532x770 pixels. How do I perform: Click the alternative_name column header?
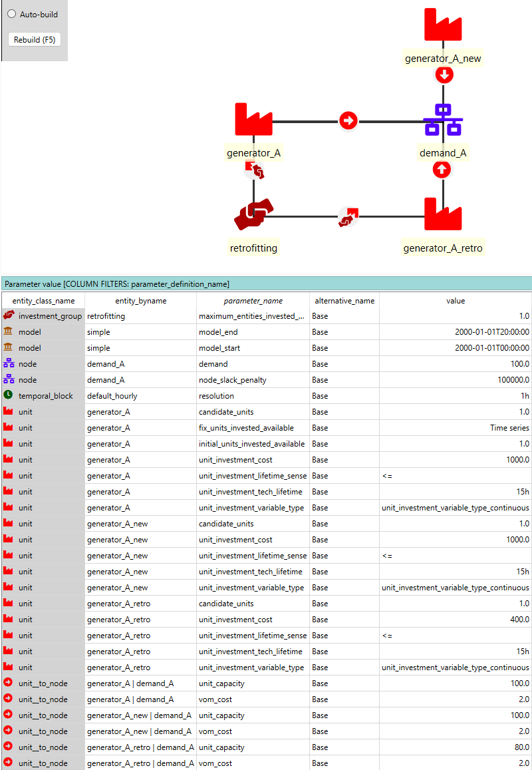344,301
